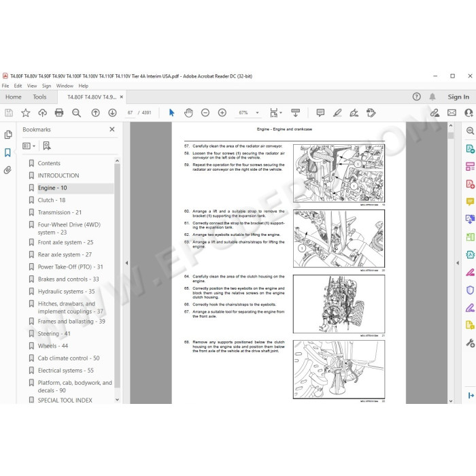Click the page number input field

(131, 113)
